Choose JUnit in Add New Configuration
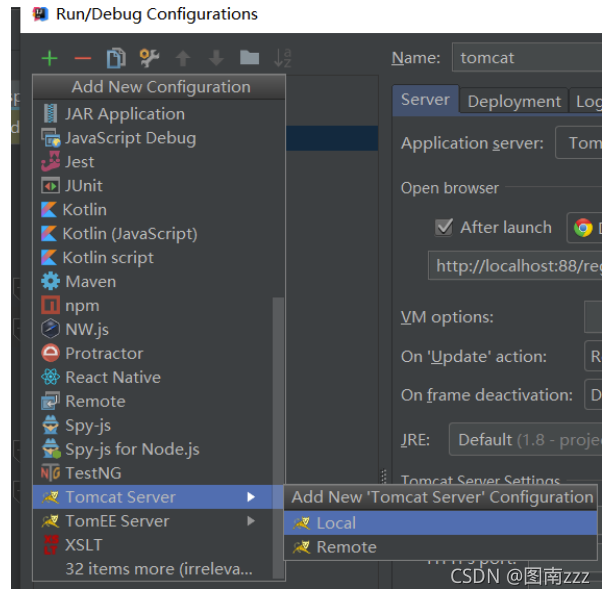606x595 pixels. [x=159, y=186]
